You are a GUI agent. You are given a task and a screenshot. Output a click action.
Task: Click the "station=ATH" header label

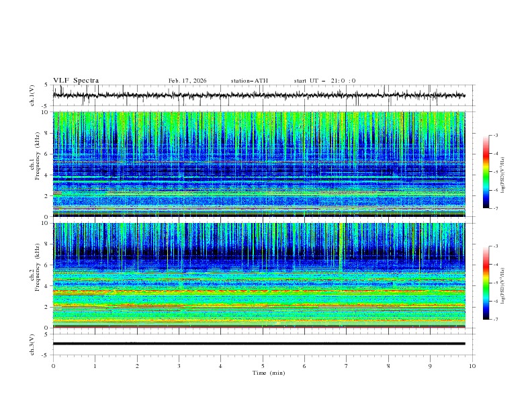point(249,81)
